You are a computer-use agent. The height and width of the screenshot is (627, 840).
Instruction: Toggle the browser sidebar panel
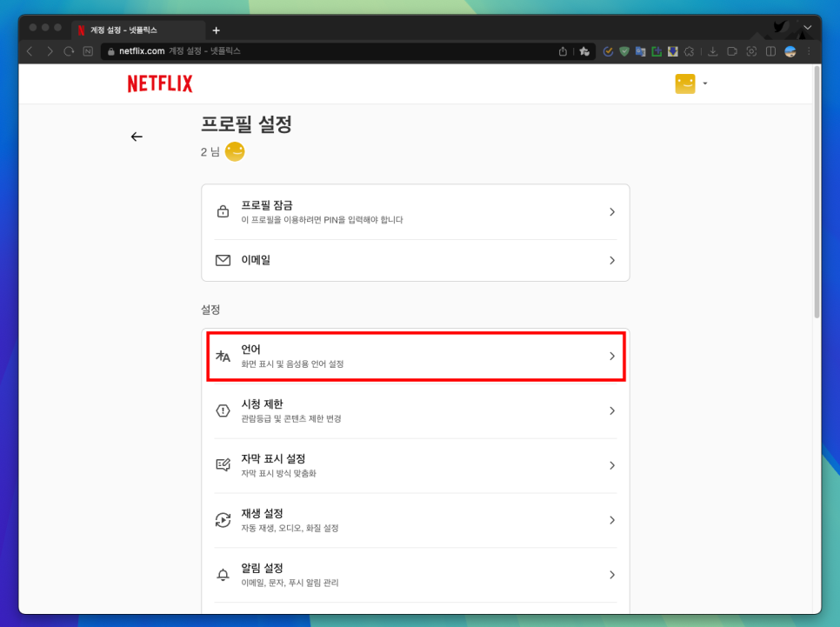(x=771, y=51)
